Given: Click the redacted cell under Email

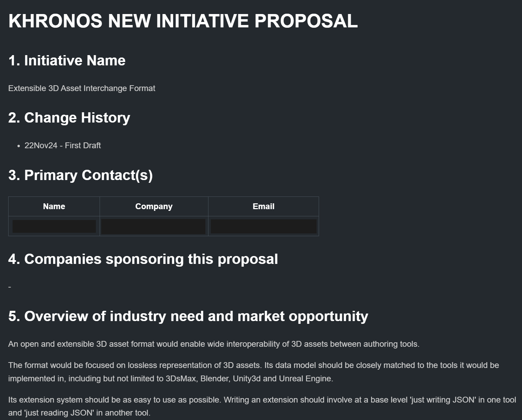Looking at the screenshot, I should click(263, 226).
